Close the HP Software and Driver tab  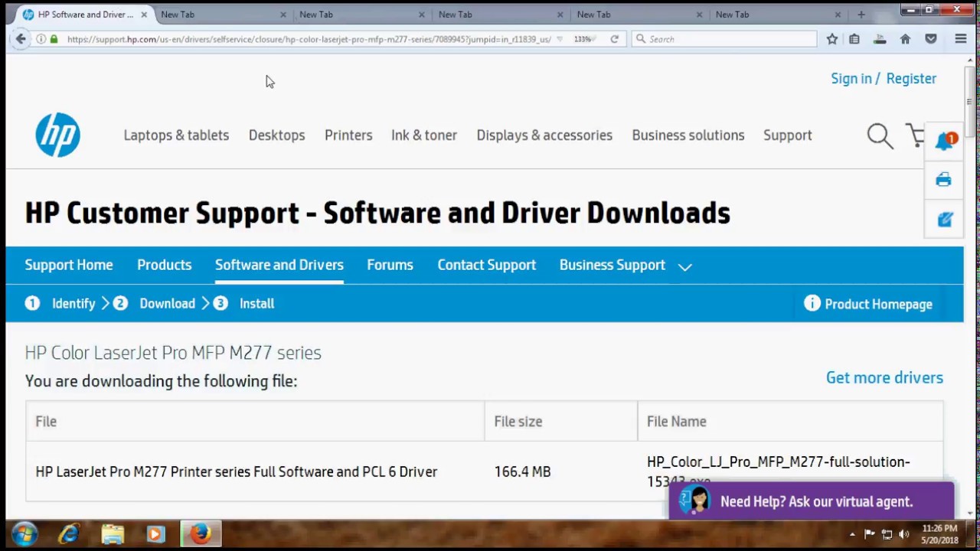[x=144, y=15]
